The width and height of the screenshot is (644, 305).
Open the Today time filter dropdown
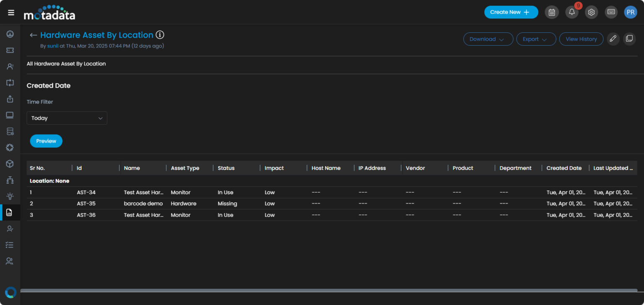tap(67, 118)
